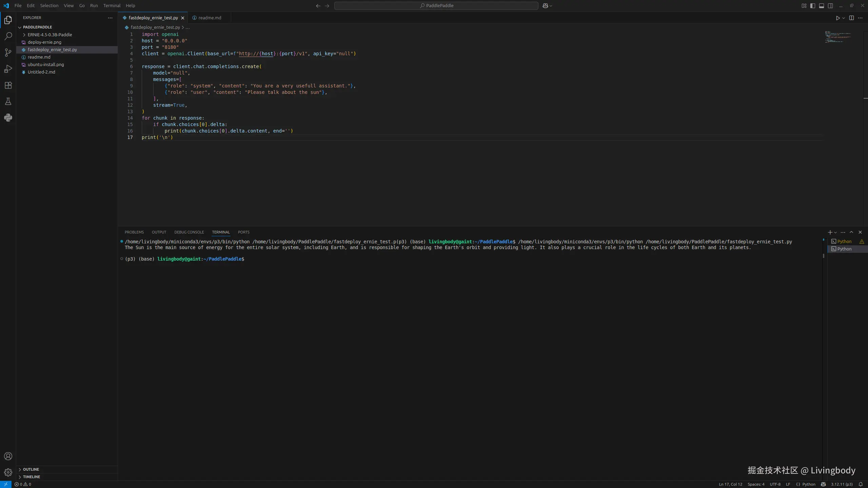Screen dimensions: 868x488
Task: Toggle the secondary side bar visibility
Action: (830, 6)
